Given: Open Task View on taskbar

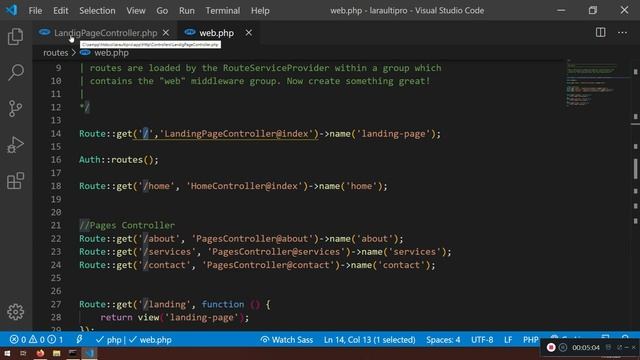Looking at the screenshot, I should (23, 353).
